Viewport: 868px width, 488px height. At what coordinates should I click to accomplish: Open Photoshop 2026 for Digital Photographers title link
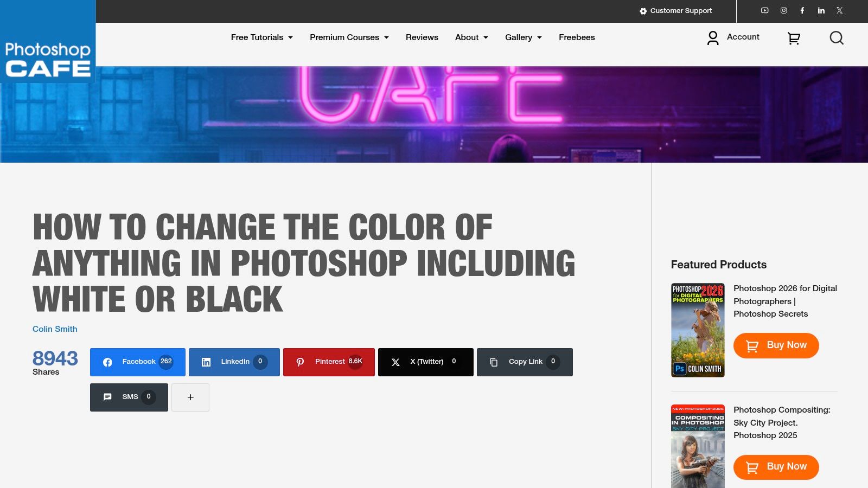click(785, 301)
